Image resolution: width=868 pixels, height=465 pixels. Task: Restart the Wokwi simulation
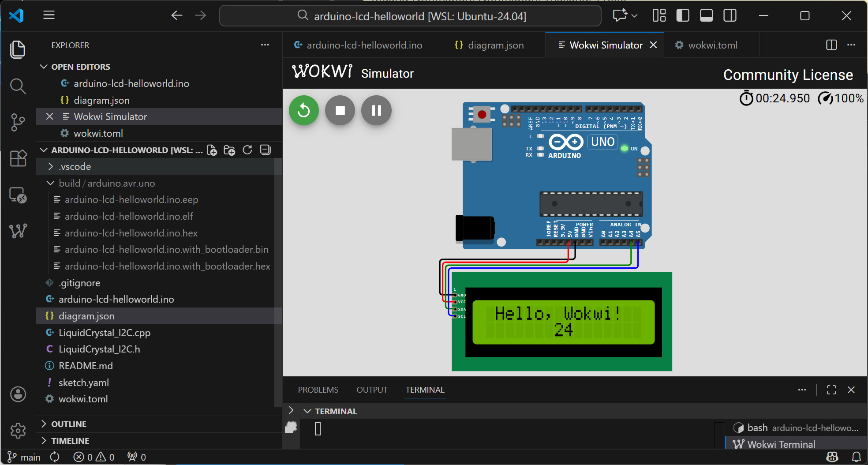click(303, 110)
